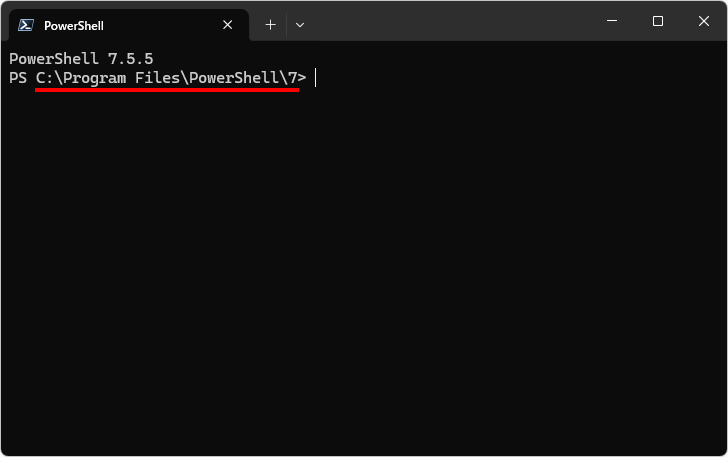728x457 pixels.
Task: Click the "PS" prompt prefix
Action: click(18, 78)
